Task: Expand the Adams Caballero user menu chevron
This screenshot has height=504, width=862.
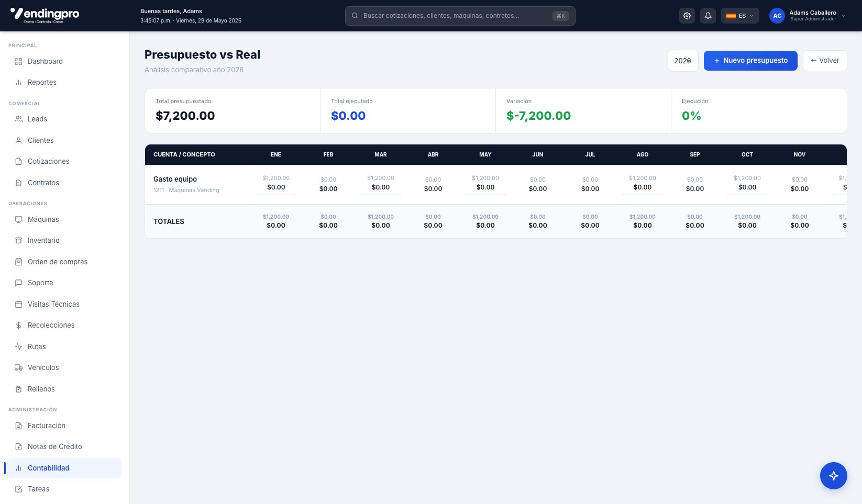Action: click(x=843, y=16)
